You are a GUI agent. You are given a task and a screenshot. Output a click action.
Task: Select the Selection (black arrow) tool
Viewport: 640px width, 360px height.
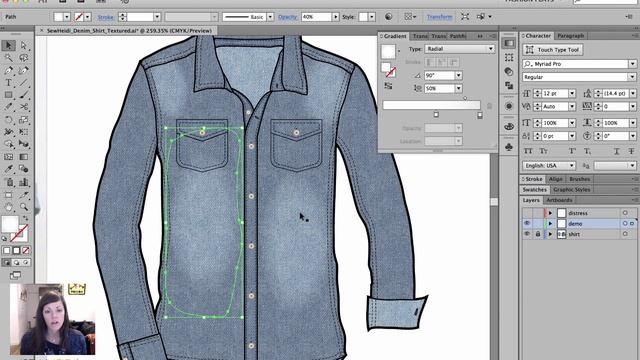point(8,45)
